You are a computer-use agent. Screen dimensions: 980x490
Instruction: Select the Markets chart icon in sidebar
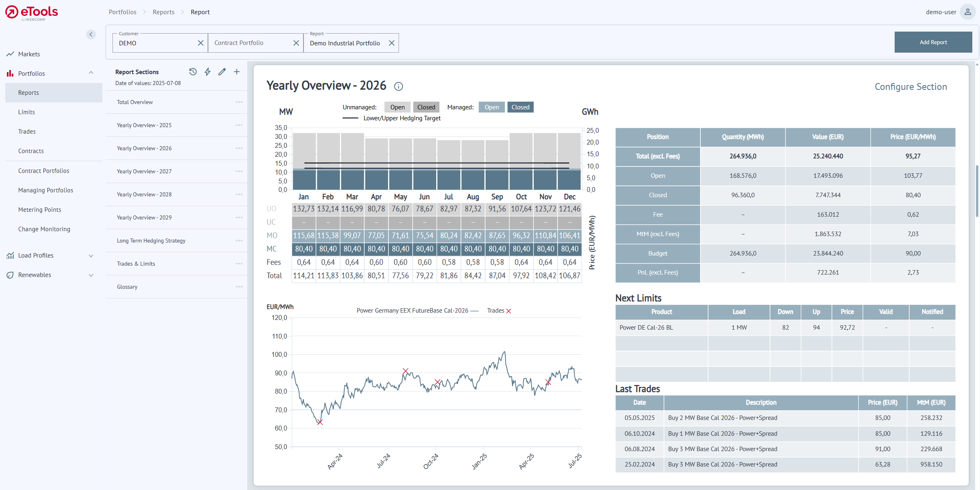(10, 53)
